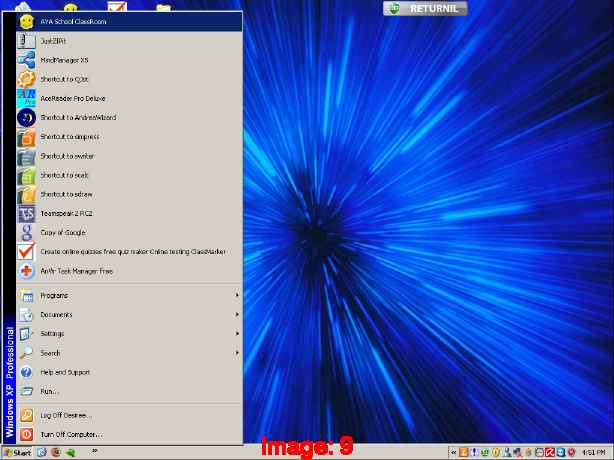Select Turn Off Computer...
Screen dimensions: 614x460
click(129, 435)
